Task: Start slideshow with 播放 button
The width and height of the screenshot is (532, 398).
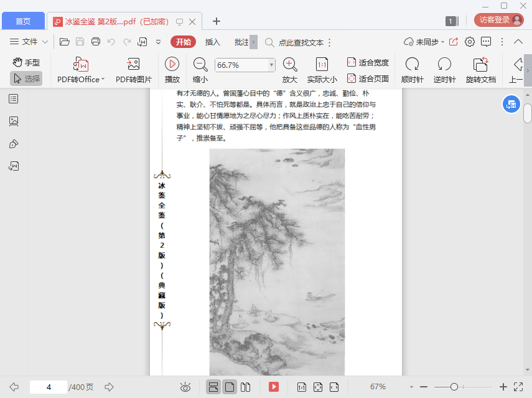Action: [x=172, y=70]
